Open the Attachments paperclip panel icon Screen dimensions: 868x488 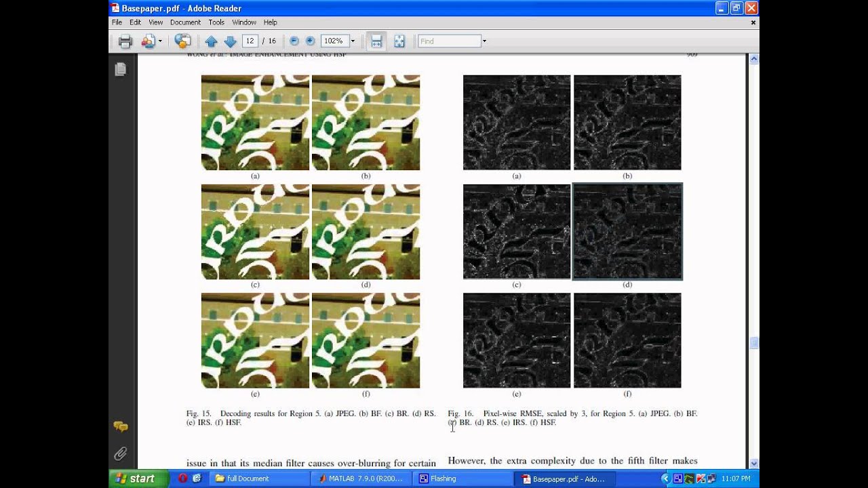(x=121, y=453)
